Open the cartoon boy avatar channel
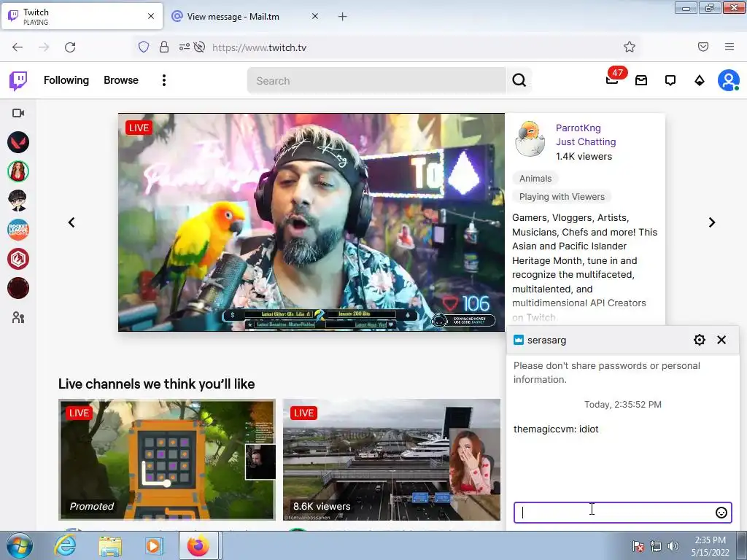Viewport: 747px width, 560px height. (18, 201)
